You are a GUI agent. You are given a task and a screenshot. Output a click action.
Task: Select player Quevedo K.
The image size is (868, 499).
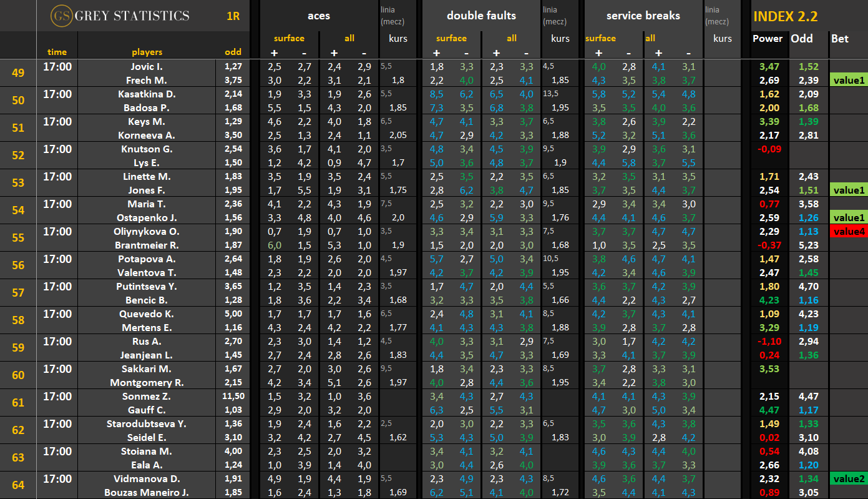[x=147, y=314]
